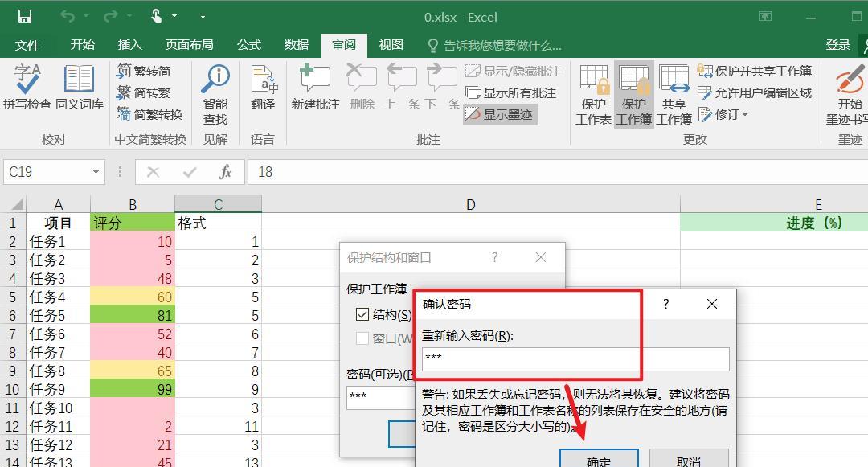This screenshot has width=868, height=467.
Task: Cancel formula entry with X icon
Action: [154, 172]
